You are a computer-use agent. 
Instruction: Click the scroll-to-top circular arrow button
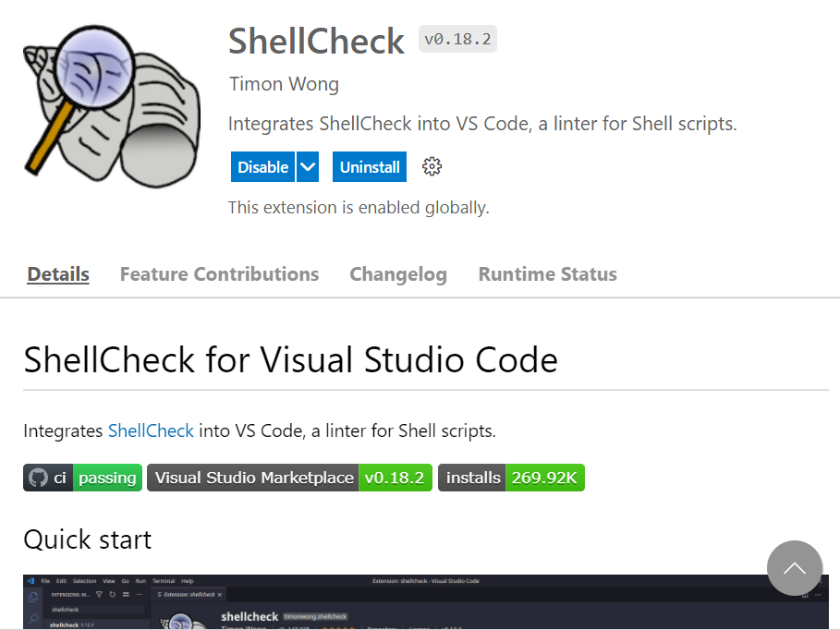point(795,568)
